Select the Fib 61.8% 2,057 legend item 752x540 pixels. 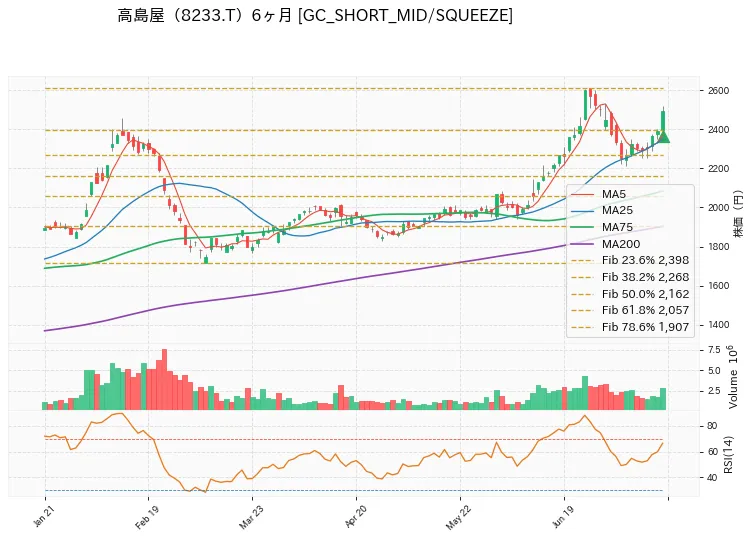tap(631, 310)
